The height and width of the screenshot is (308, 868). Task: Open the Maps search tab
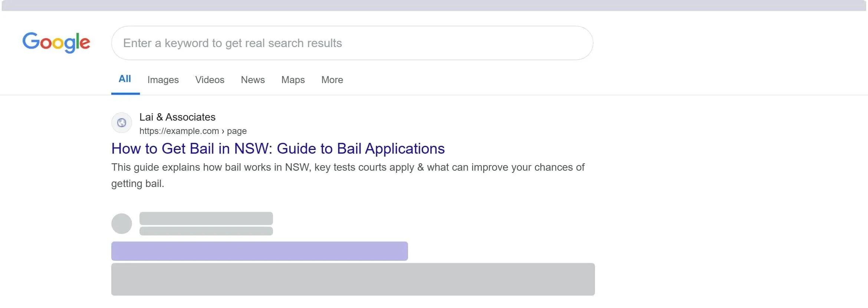coord(293,80)
